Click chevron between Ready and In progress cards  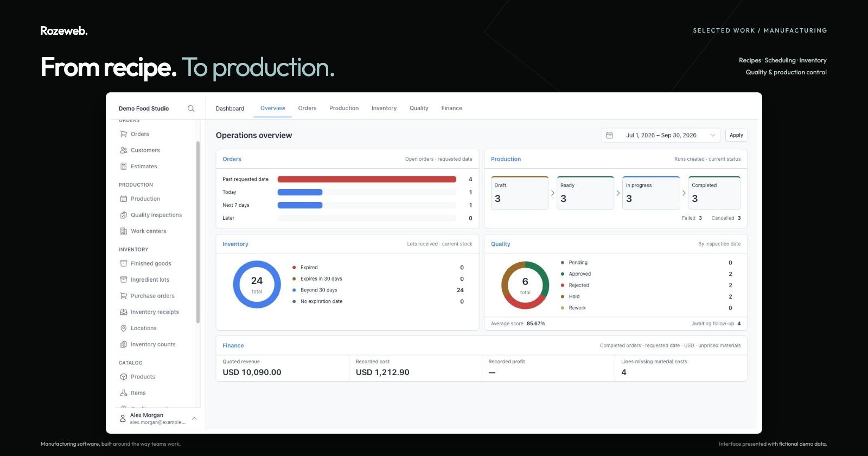[618, 193]
